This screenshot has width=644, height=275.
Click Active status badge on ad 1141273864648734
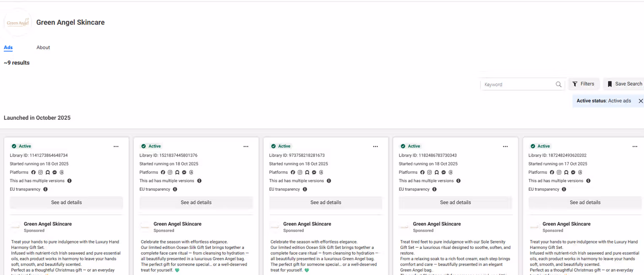(x=21, y=146)
